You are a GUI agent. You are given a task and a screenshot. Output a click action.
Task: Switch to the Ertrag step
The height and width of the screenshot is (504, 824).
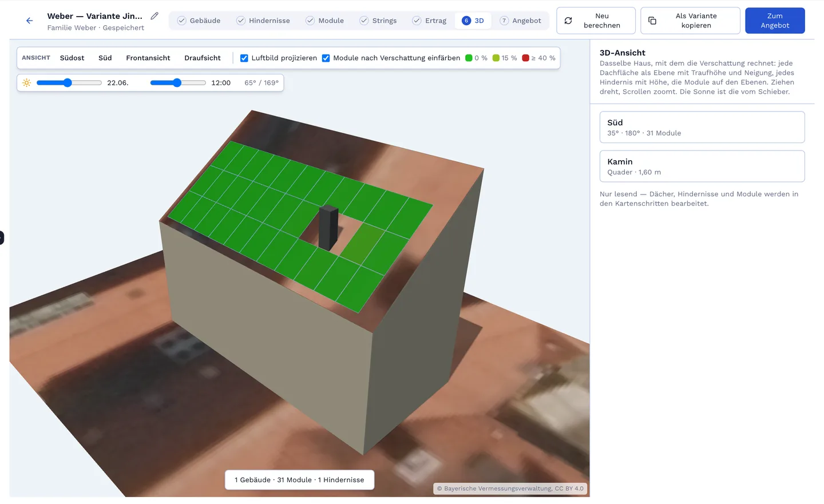429,21
